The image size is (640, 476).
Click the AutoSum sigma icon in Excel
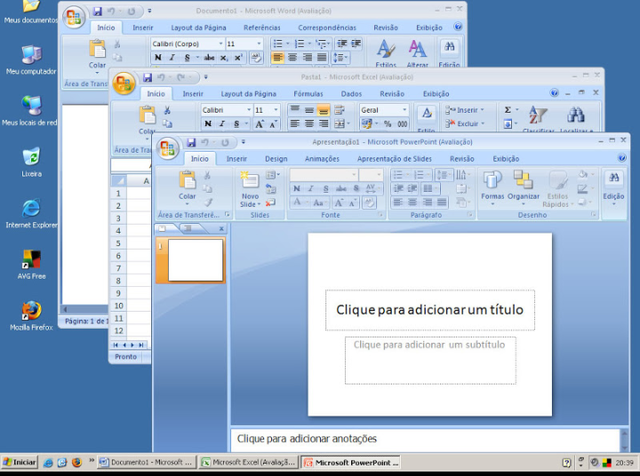click(x=507, y=110)
